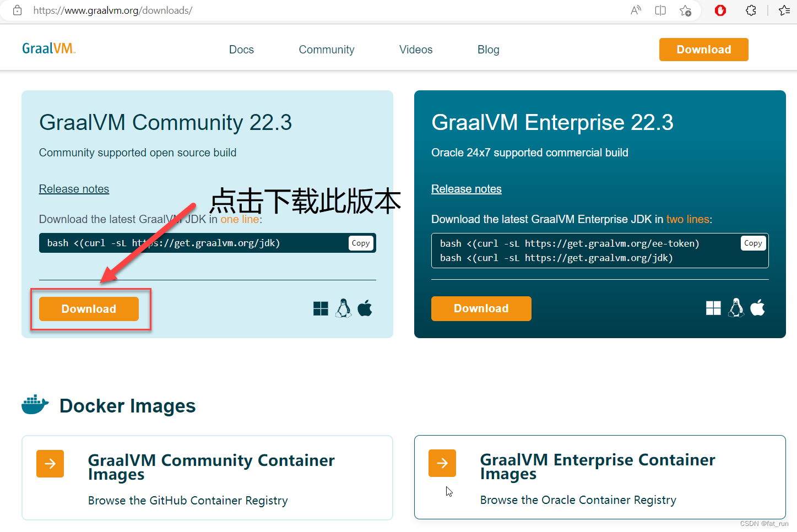Viewport: 797px width, 532px height.
Task: Click the Apple icon under Enterprise
Action: tap(758, 307)
